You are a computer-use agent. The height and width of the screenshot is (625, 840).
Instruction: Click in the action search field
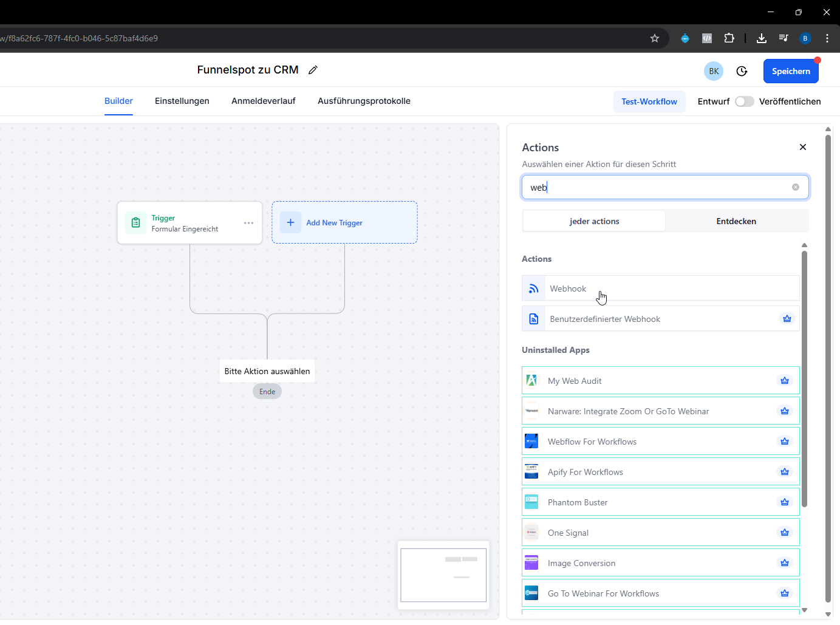click(x=665, y=187)
